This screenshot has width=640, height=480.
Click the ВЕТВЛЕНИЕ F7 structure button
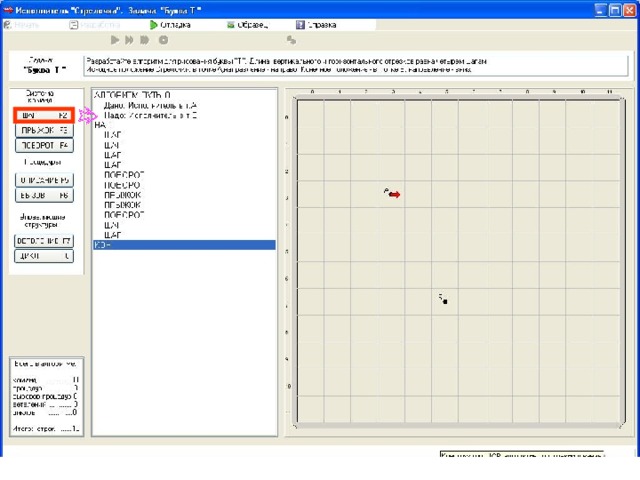[x=44, y=241]
